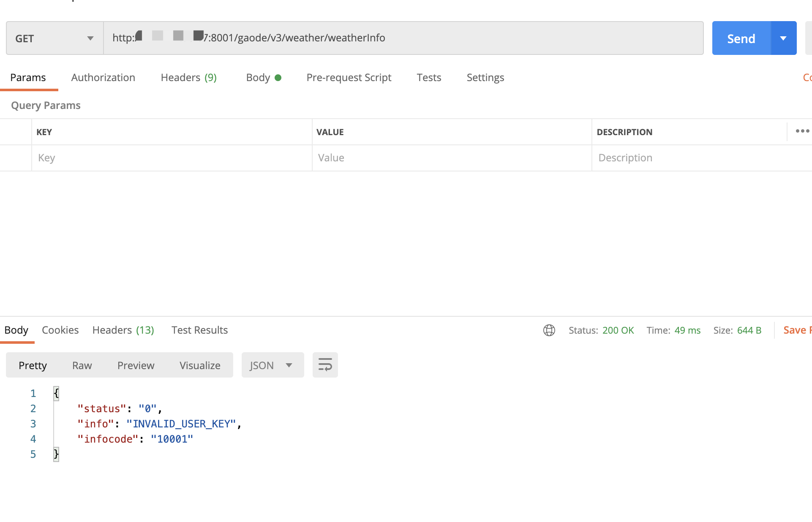Image resolution: width=812 pixels, height=522 pixels.
Task: Go to Pre-request Script tab
Action: pos(349,78)
